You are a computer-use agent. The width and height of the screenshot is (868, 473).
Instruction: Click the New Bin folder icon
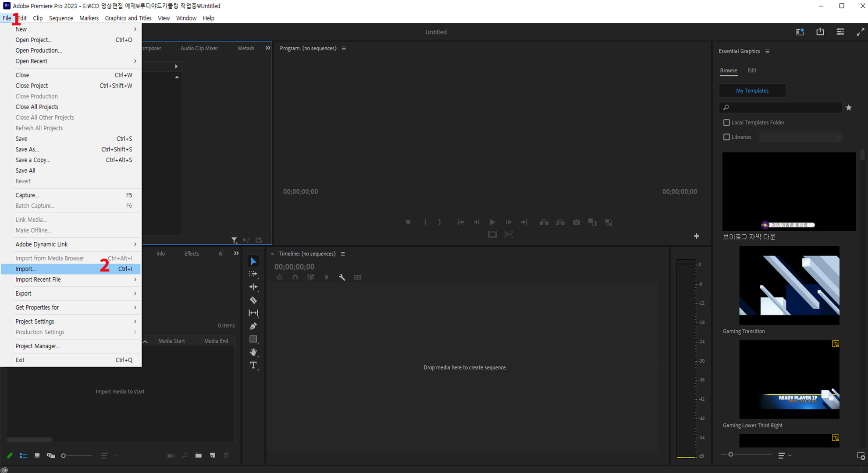pyautogui.click(x=199, y=455)
